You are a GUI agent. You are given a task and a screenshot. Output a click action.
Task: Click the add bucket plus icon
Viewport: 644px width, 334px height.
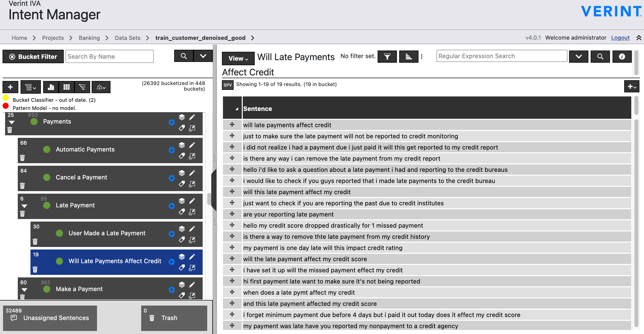coord(10,87)
